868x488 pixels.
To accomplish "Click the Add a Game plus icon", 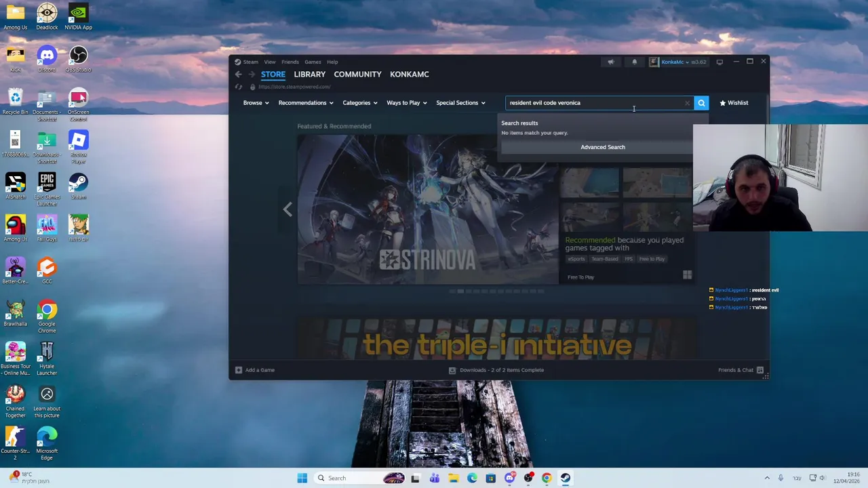I will coord(238,370).
